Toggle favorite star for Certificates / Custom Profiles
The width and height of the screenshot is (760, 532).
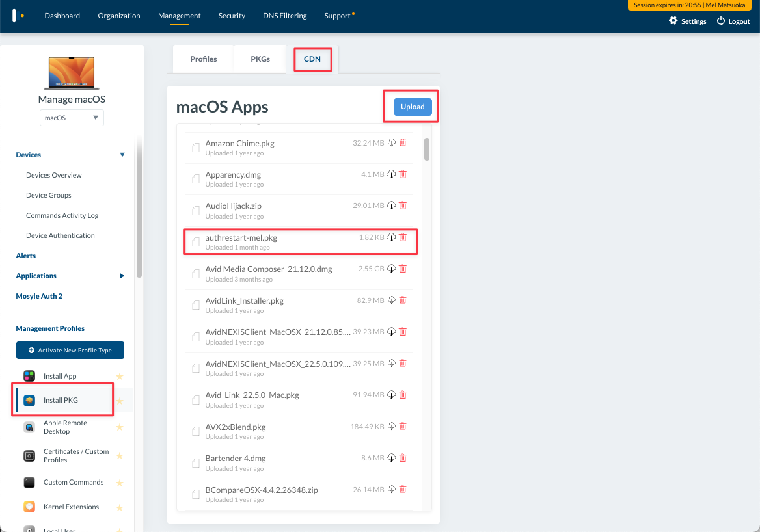[120, 456]
